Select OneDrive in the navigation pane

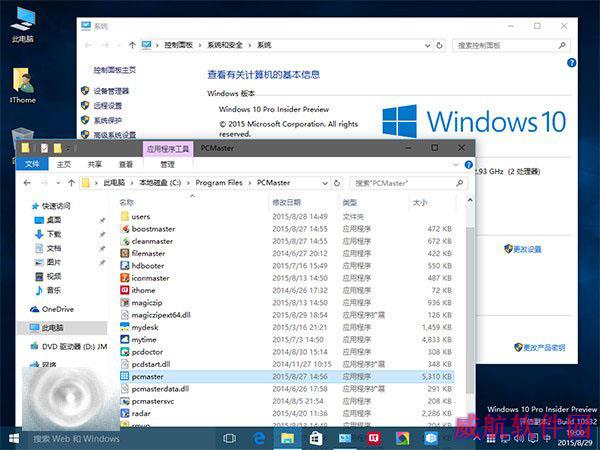[58, 309]
